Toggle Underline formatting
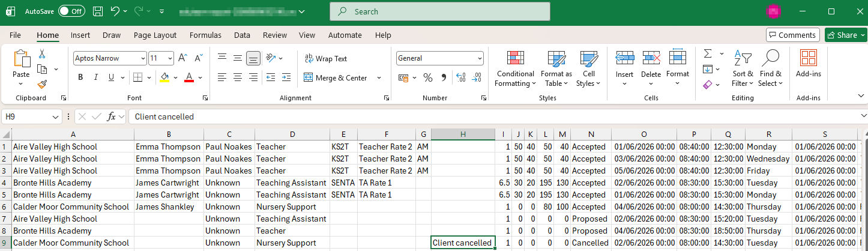Screen dimensions: 868x251 (111, 77)
